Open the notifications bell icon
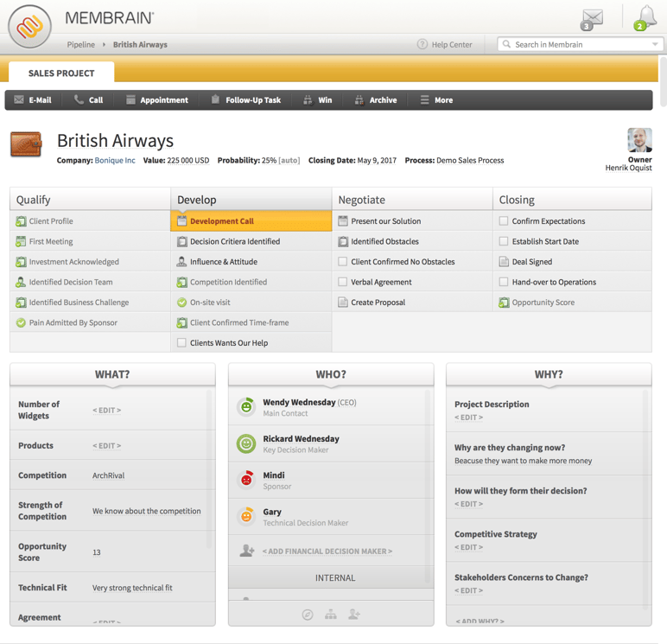This screenshot has height=644, width=667. coord(645,18)
